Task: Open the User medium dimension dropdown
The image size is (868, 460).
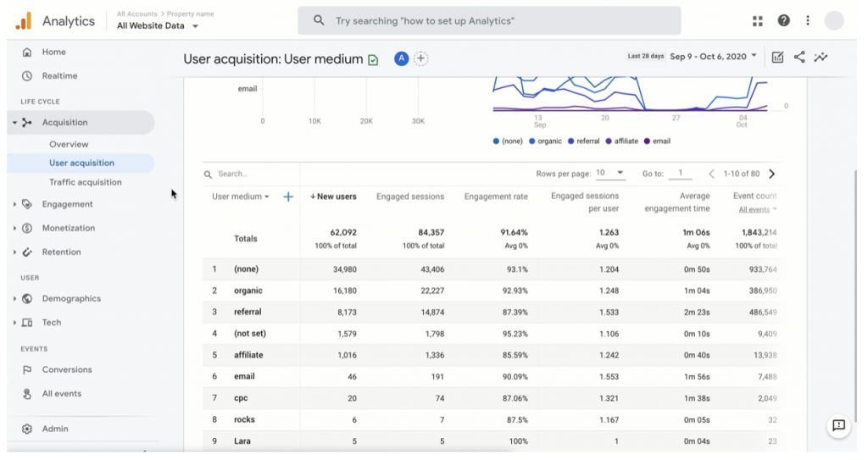Action: pyautogui.click(x=241, y=197)
